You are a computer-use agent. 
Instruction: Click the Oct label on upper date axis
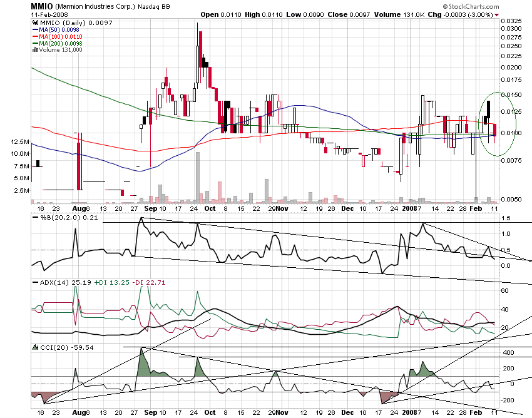[x=210, y=208]
